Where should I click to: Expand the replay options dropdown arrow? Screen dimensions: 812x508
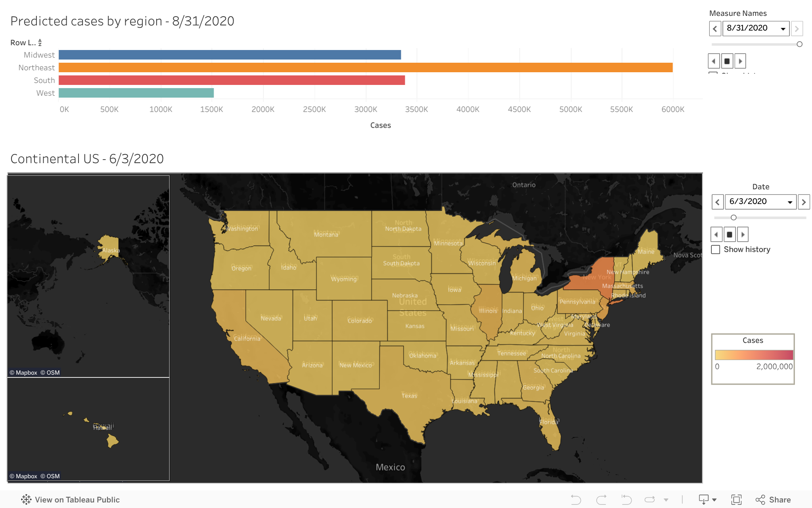point(666,500)
